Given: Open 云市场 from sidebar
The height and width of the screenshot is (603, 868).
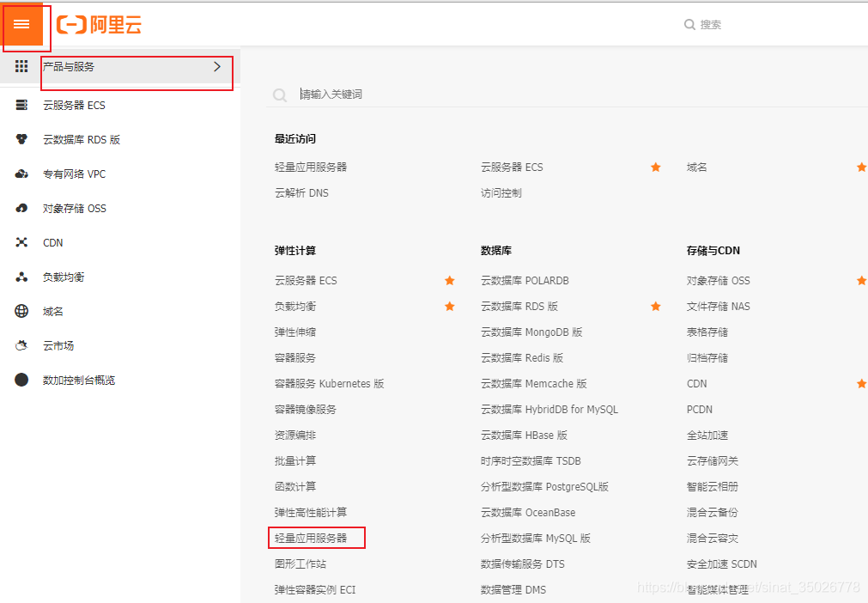Looking at the screenshot, I should coord(58,345).
